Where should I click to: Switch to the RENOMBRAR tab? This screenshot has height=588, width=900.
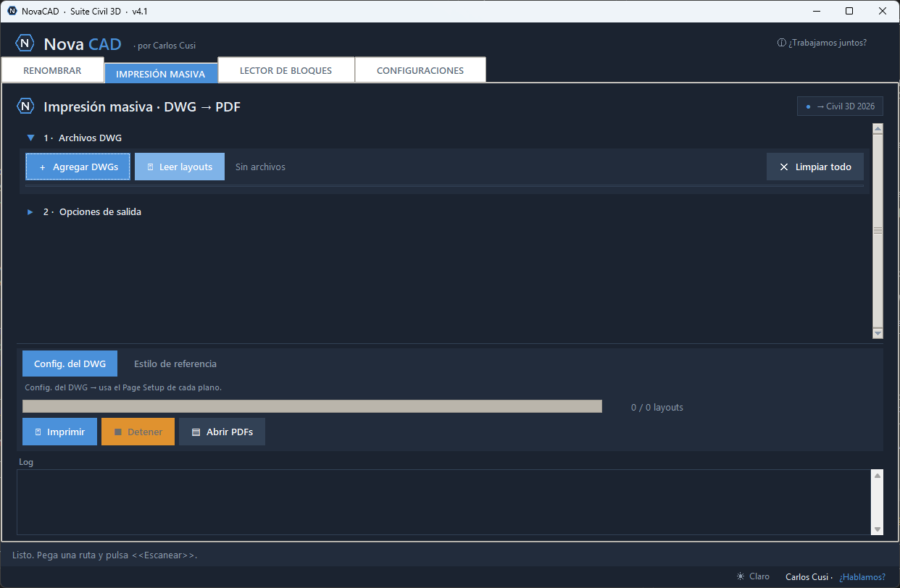pyautogui.click(x=52, y=71)
